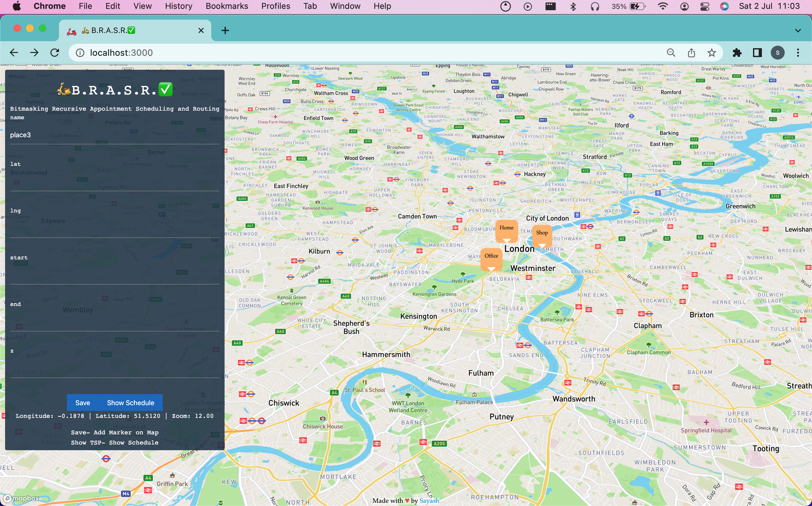Screen dimensions: 812x506
Task: Bookmark this page with star icon
Action: [711, 53]
